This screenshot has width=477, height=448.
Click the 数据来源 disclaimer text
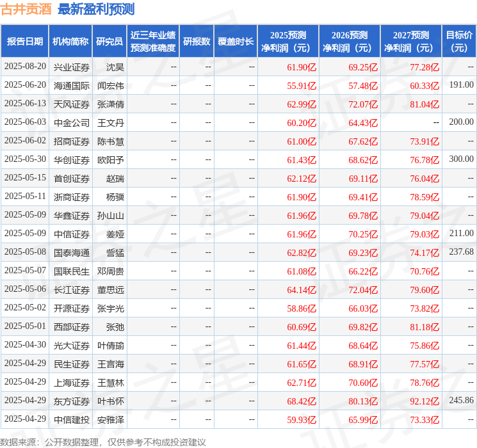[x=103, y=442]
